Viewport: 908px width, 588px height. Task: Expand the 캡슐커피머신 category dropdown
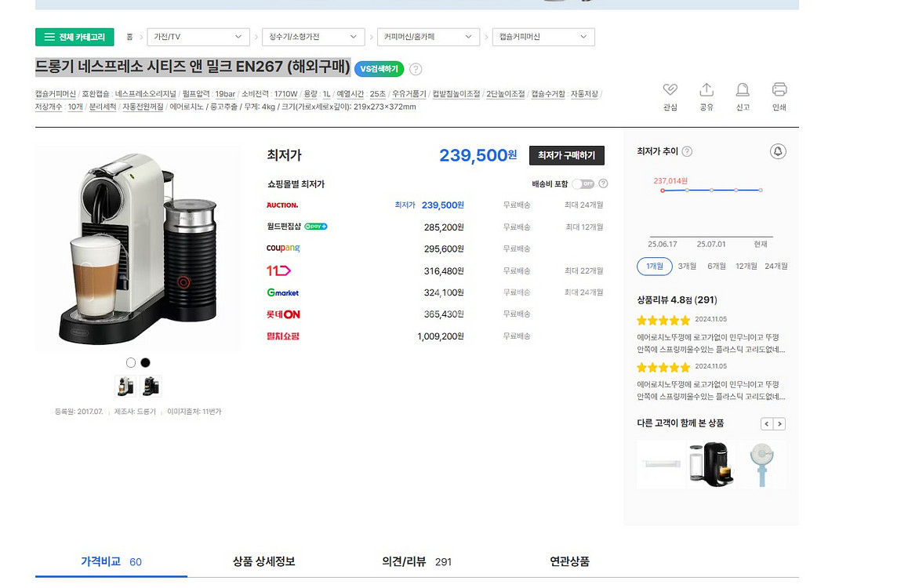pyautogui.click(x=543, y=37)
